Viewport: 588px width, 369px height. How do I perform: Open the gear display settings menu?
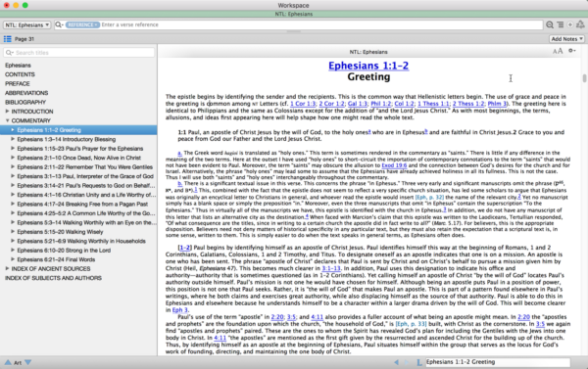(x=572, y=51)
